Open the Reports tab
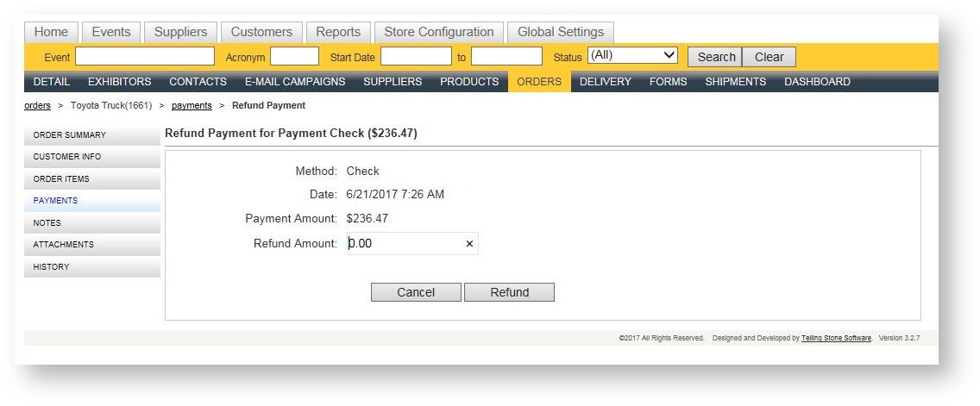The width and height of the screenshot is (980, 406). click(338, 33)
